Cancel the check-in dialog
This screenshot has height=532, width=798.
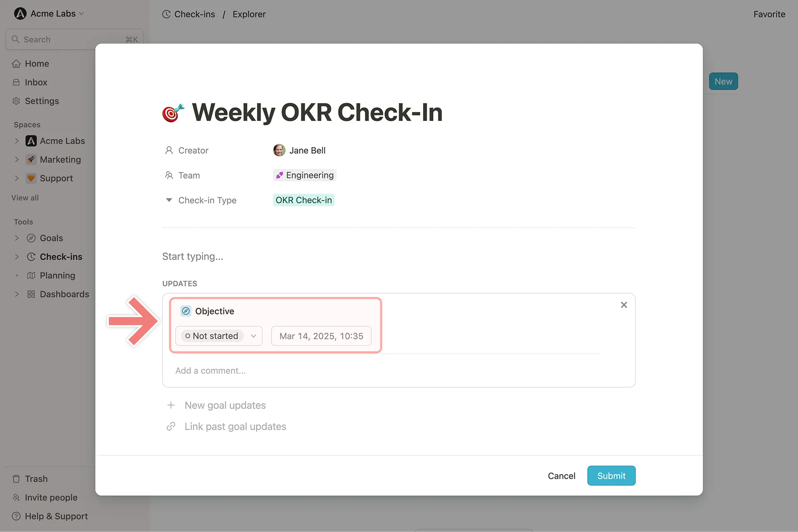click(561, 475)
